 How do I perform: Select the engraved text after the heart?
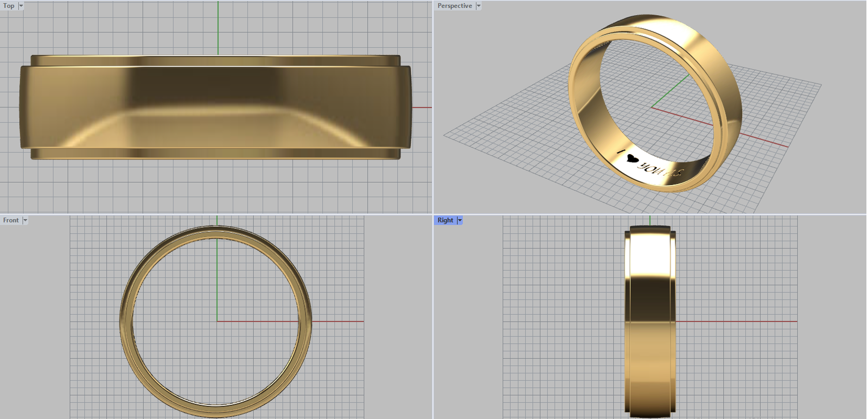coord(661,169)
